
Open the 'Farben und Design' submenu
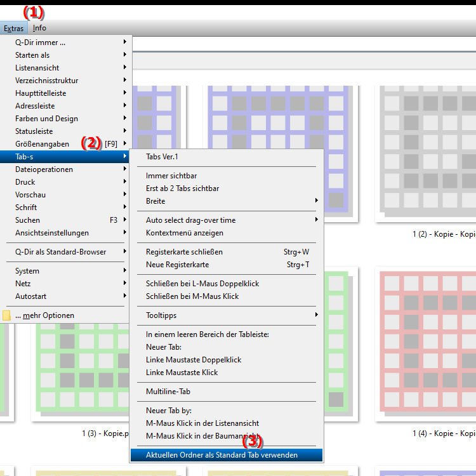(65, 119)
